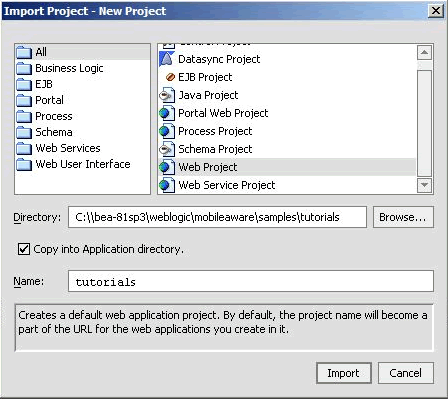Click the Business Logic folder icon
The image size is (448, 399).
24,68
